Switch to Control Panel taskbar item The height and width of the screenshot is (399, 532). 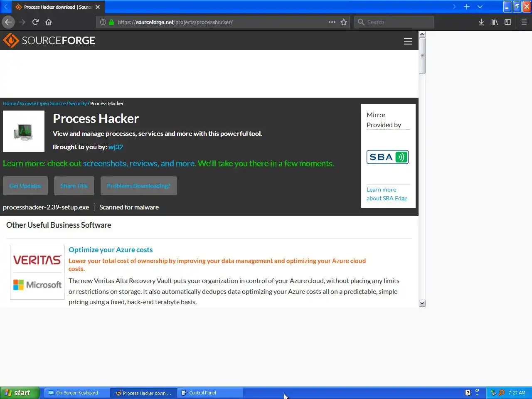pyautogui.click(x=210, y=393)
